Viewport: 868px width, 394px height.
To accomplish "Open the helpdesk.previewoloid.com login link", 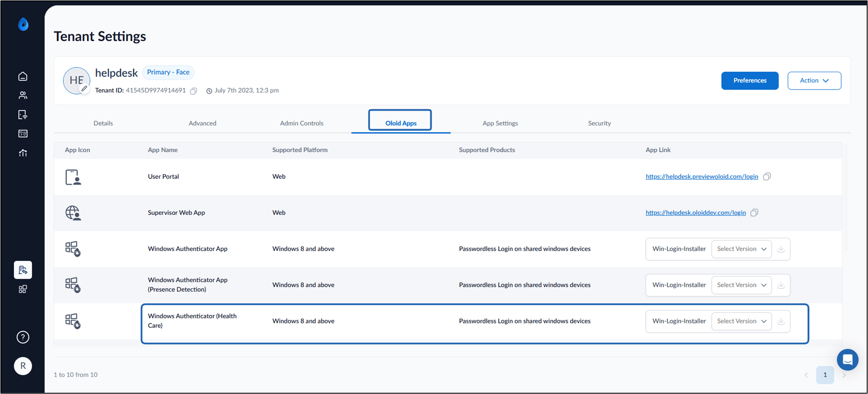I will coord(702,176).
